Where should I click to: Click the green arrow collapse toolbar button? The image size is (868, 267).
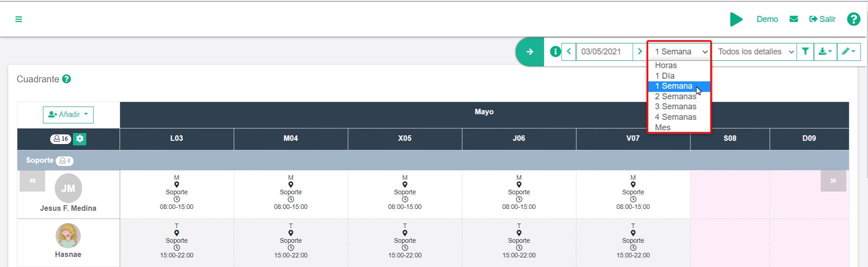(x=530, y=52)
